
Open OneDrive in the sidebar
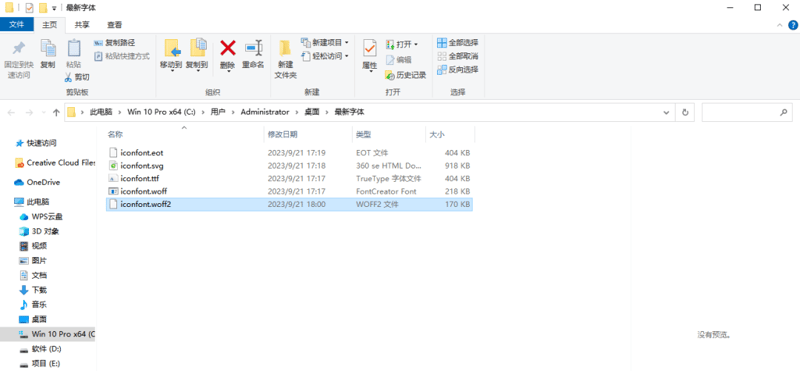(43, 182)
